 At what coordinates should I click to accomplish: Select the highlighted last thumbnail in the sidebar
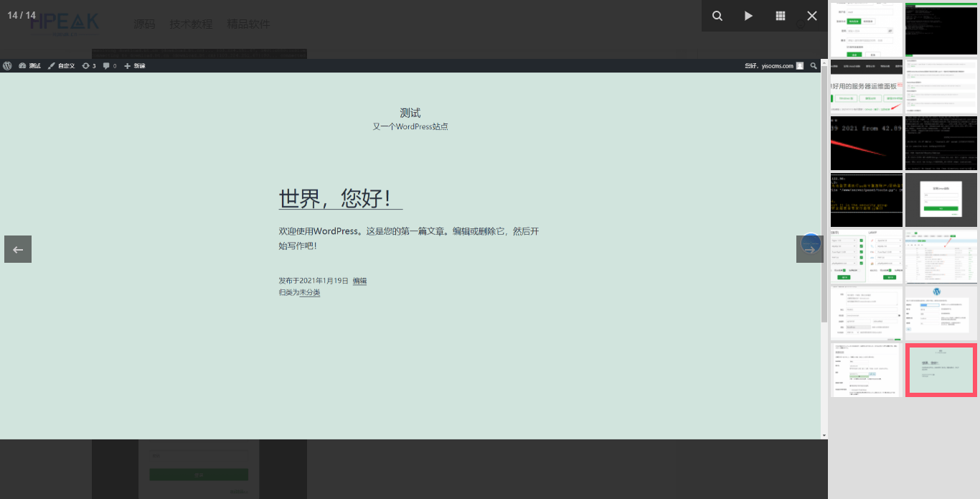(x=941, y=370)
